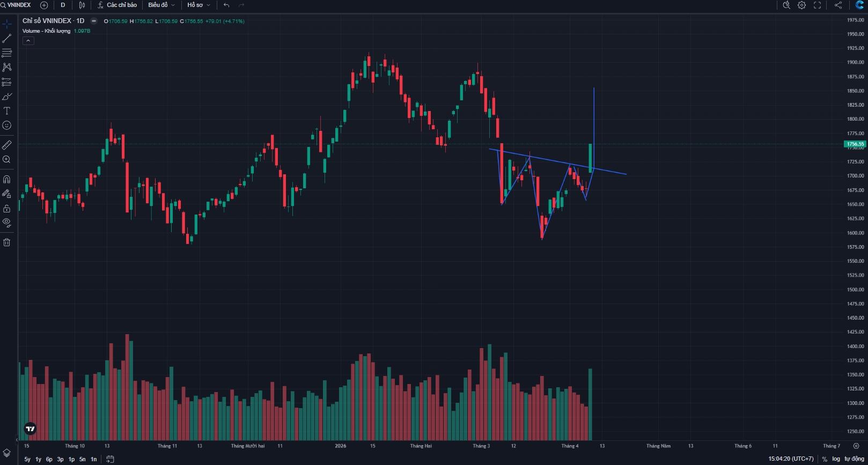Toggle lock all drawing tools
Viewport: 868px width, 465px height.
[x=7, y=208]
